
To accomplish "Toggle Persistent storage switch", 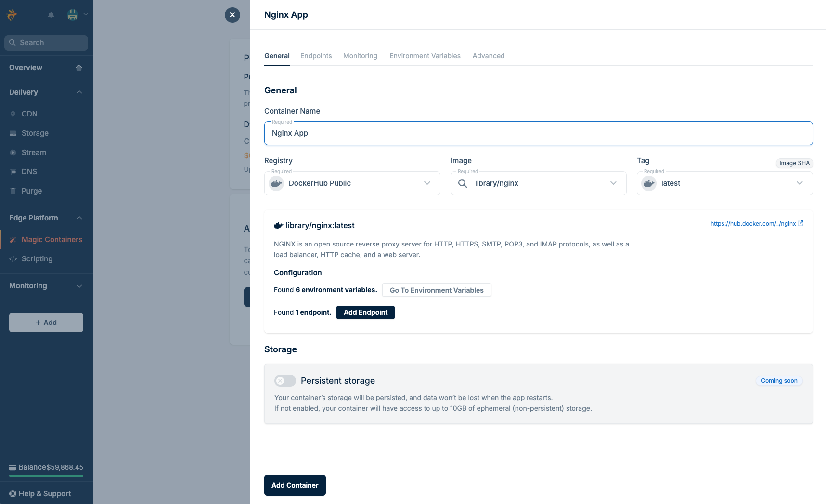I will tap(285, 381).
